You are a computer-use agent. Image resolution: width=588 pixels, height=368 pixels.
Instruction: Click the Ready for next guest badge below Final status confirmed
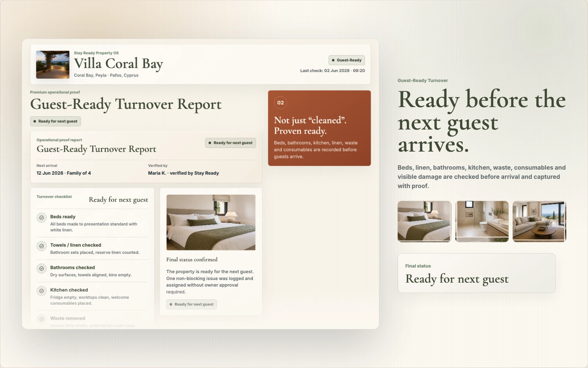point(191,304)
